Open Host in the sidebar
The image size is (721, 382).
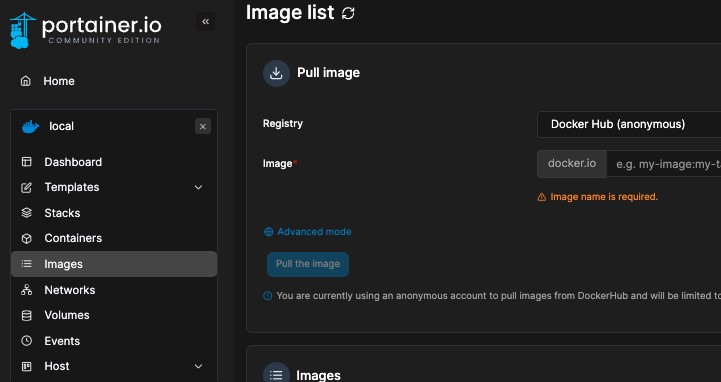point(57,366)
